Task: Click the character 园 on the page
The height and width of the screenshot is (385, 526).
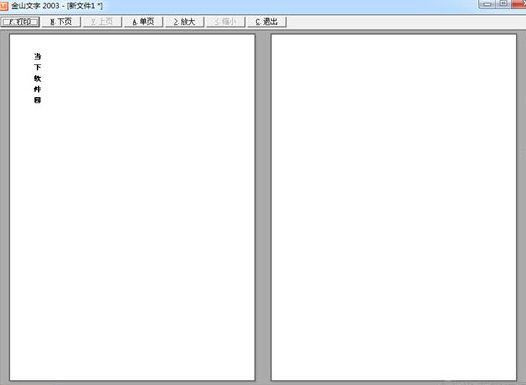Action: (37, 100)
